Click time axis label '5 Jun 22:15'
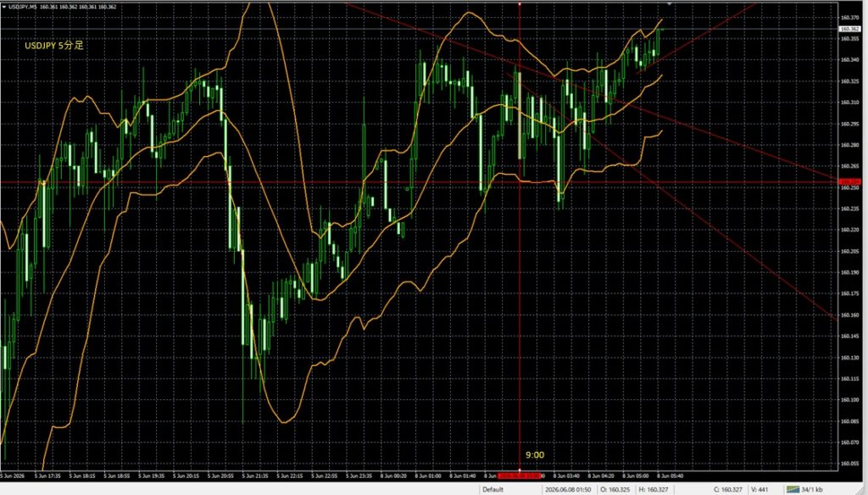Image resolution: width=868 pixels, height=495 pixels. (290, 476)
